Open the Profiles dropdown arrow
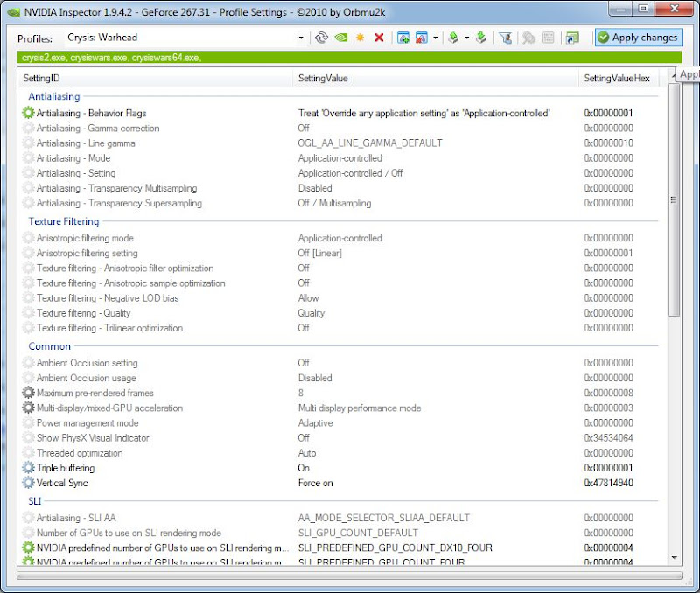 301,38
